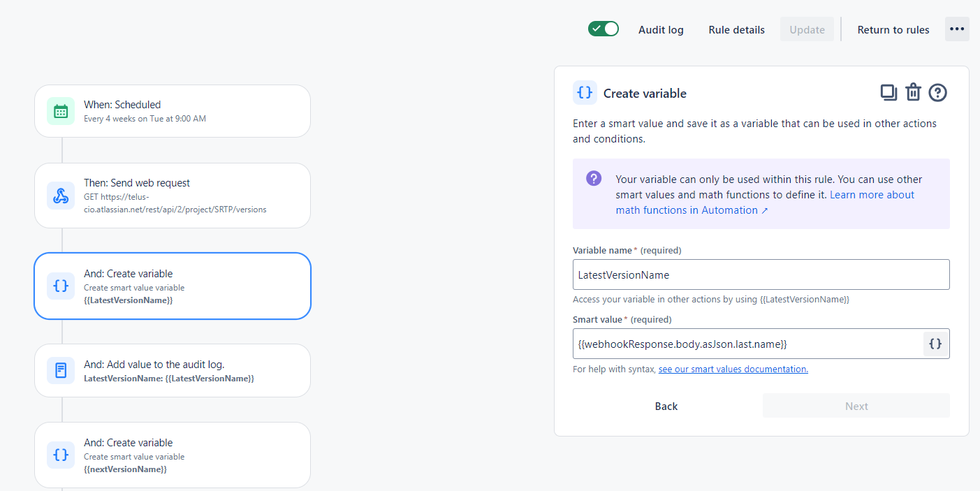Image resolution: width=980 pixels, height=491 pixels.
Task: Select the LatestVersionName Create variable step
Action: coord(173,286)
